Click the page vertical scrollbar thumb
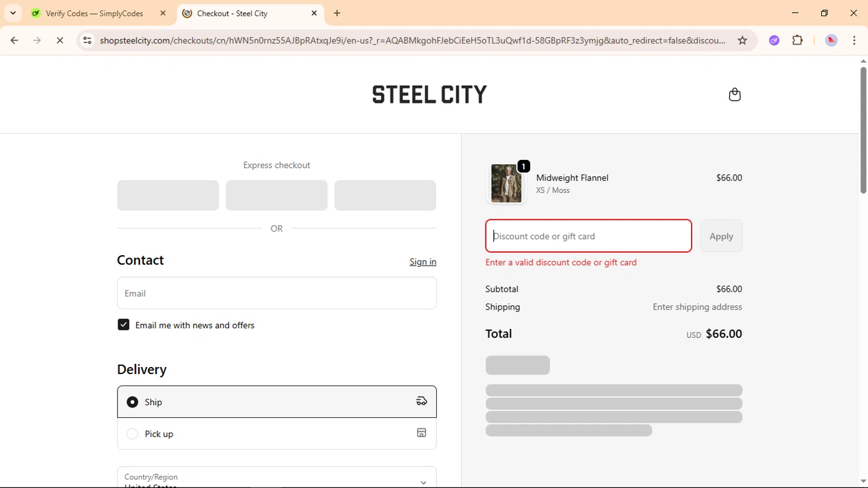 863,130
